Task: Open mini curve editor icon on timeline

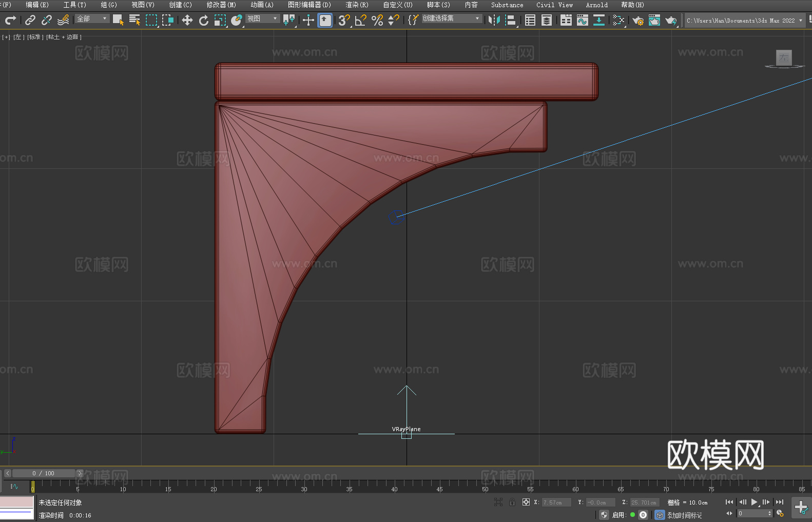Action: [14, 486]
